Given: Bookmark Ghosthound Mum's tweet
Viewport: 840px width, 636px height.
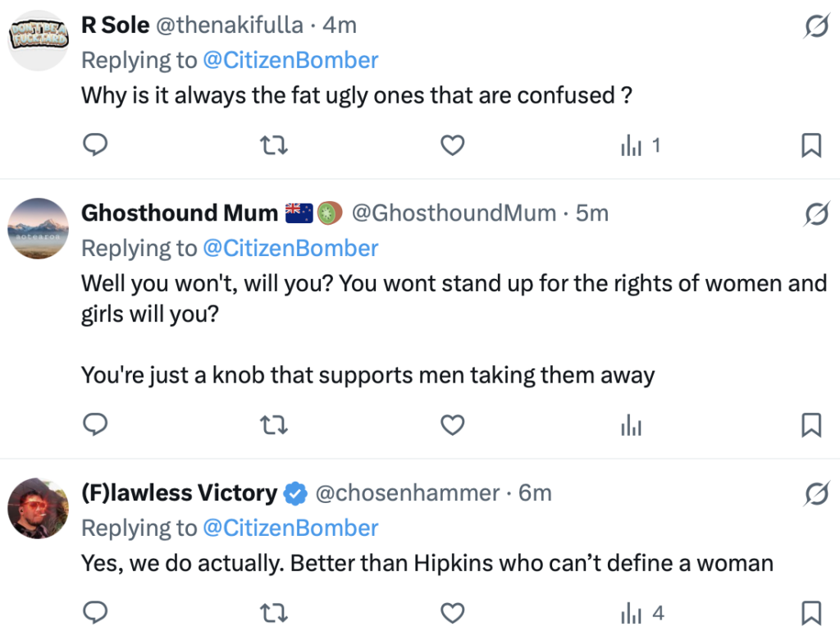Looking at the screenshot, I should pyautogui.click(x=810, y=425).
